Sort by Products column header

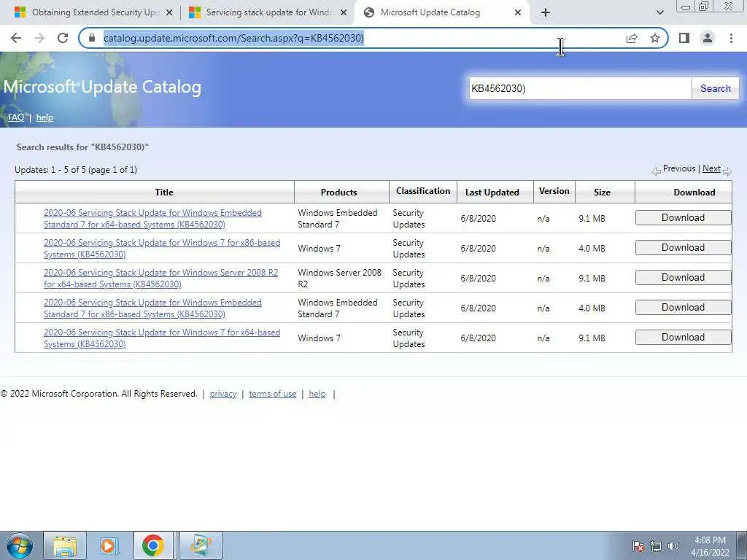click(338, 192)
